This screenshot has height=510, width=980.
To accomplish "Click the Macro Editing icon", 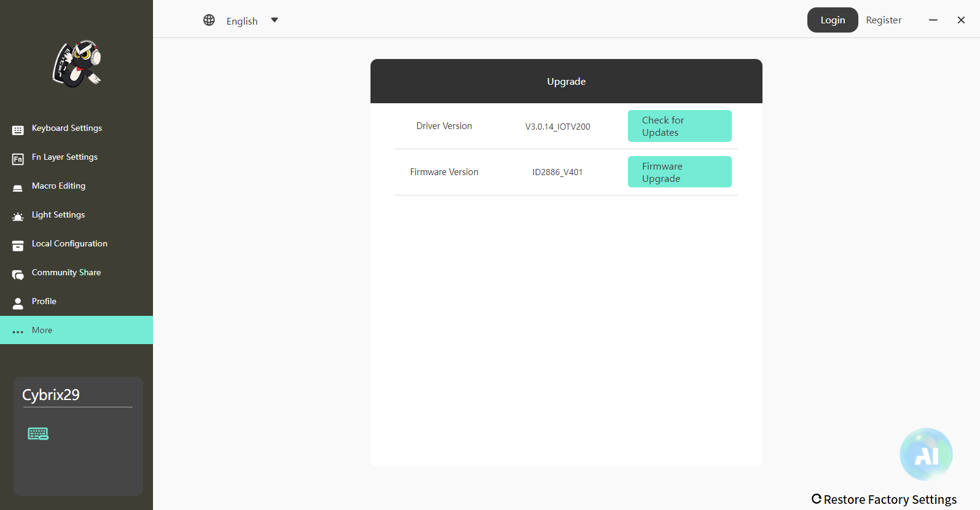I will 18,187.
